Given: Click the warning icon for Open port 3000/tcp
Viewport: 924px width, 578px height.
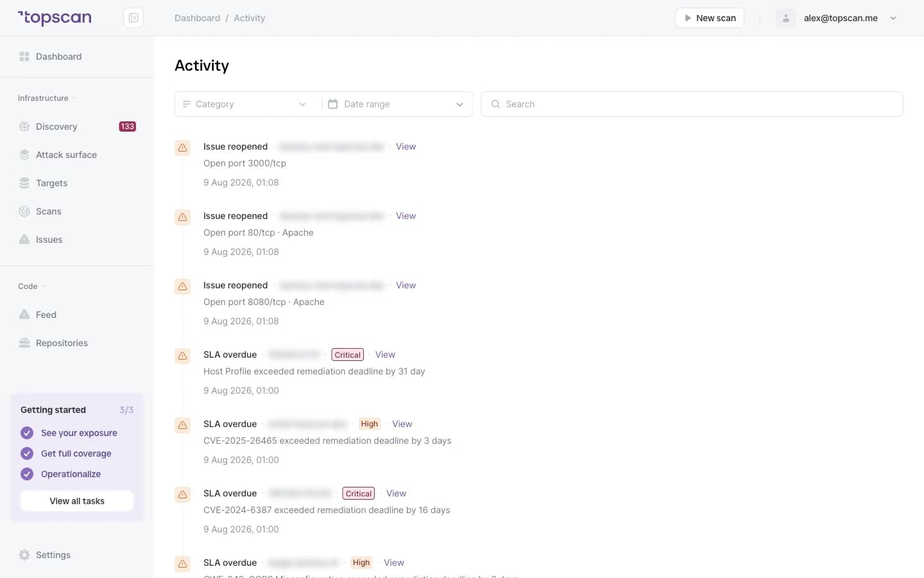Looking at the screenshot, I should point(183,148).
